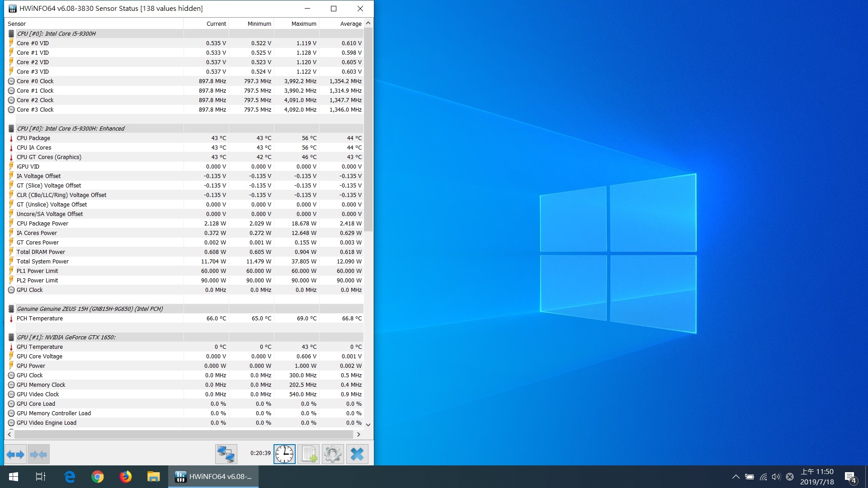Open the taskbar clock showing 11:50
The image size is (868, 488).
817,477
